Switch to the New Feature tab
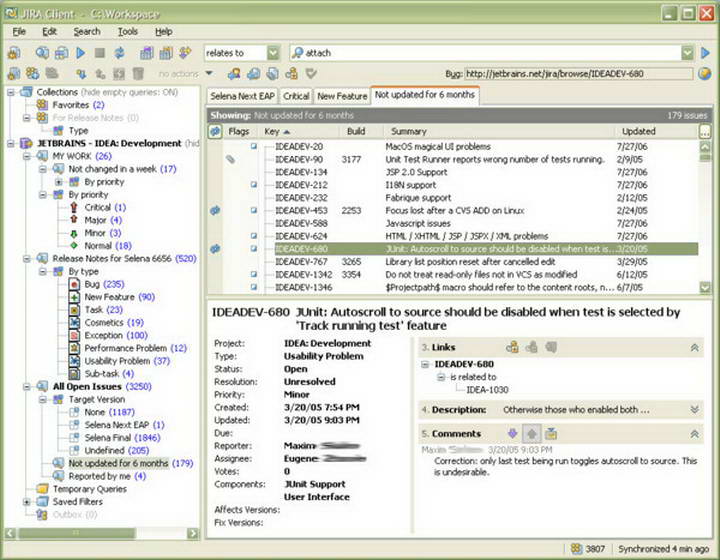The width and height of the screenshot is (720, 560). (x=342, y=96)
